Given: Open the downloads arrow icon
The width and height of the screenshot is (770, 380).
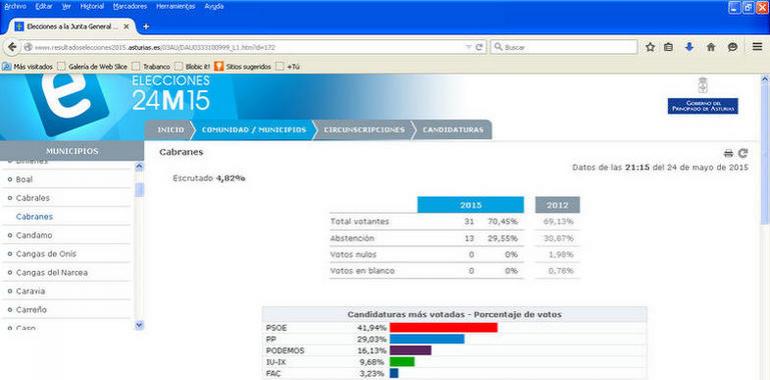Looking at the screenshot, I should tap(689, 47).
